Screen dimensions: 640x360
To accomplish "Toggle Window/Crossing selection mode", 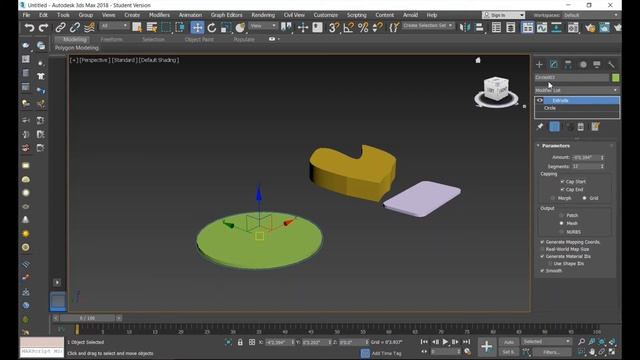I will pos(180,28).
